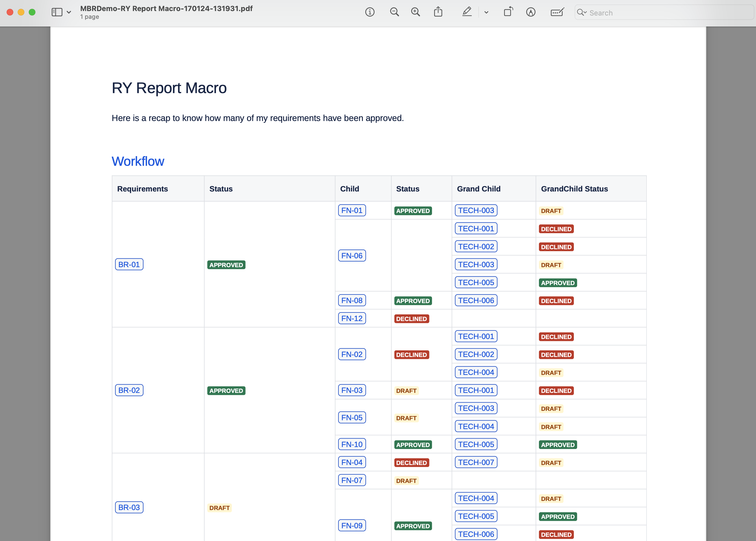756x541 pixels.
Task: Open TECH-007 grandchild link
Action: (476, 462)
